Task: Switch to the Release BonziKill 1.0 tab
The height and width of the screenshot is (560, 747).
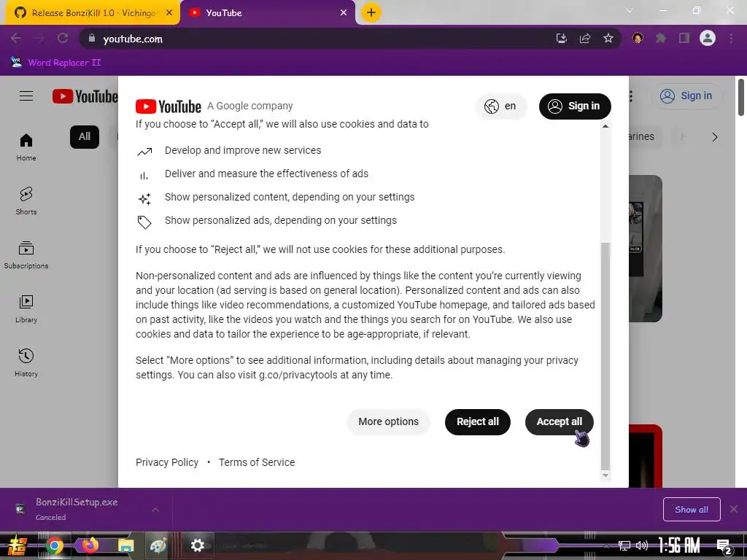Action: click(93, 13)
